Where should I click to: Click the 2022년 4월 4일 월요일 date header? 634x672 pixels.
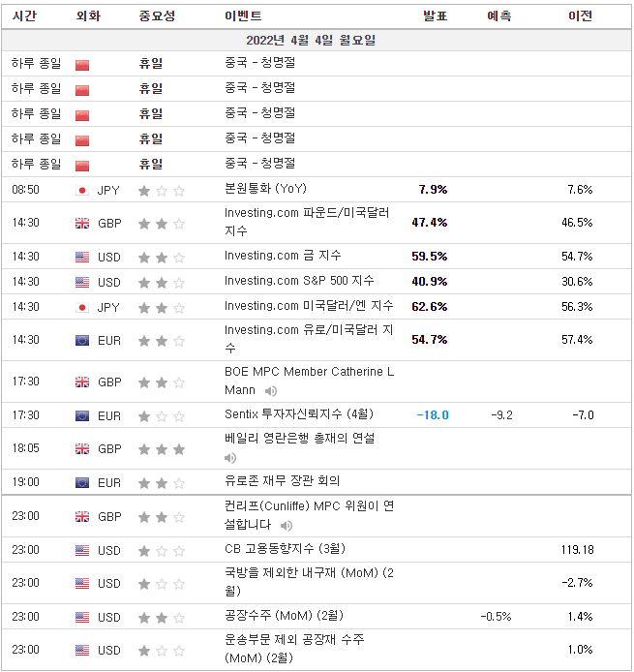[311, 41]
